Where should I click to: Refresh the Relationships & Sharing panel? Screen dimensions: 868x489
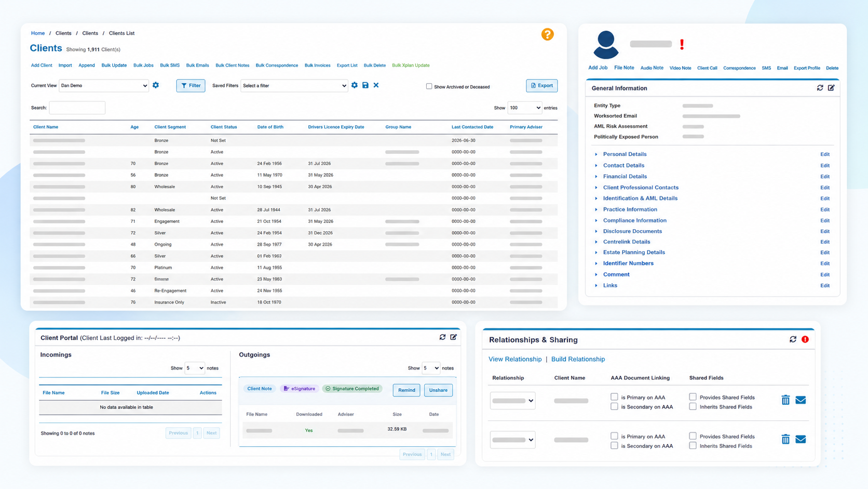793,339
